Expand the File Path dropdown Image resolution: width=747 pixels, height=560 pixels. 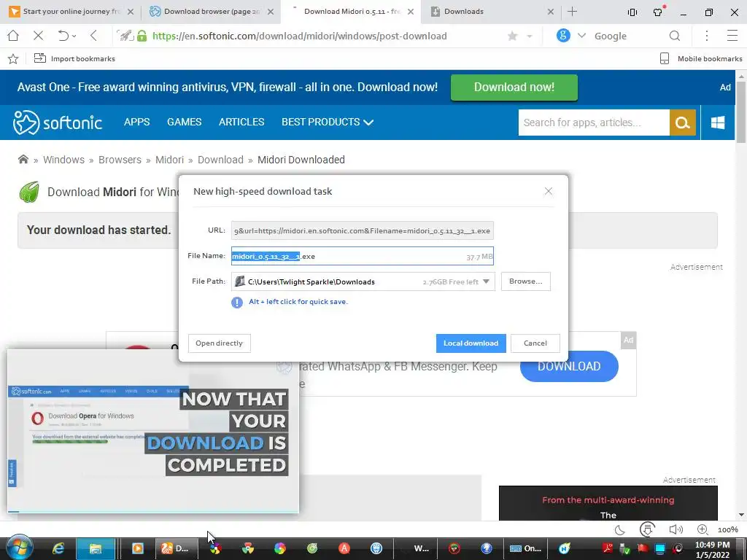486,281
